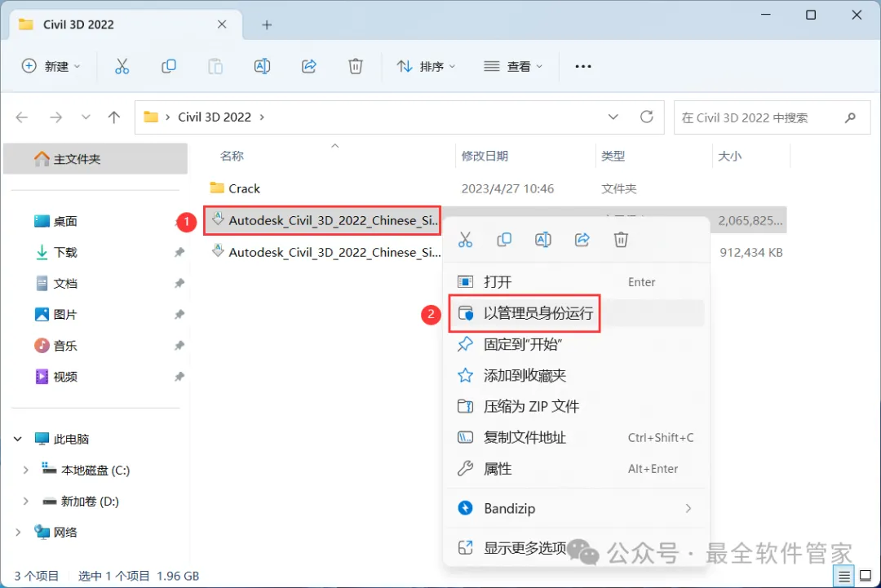Image resolution: width=881 pixels, height=588 pixels.
Task: Expand 本地磁盘 (C:) tree node
Action: click(x=25, y=470)
